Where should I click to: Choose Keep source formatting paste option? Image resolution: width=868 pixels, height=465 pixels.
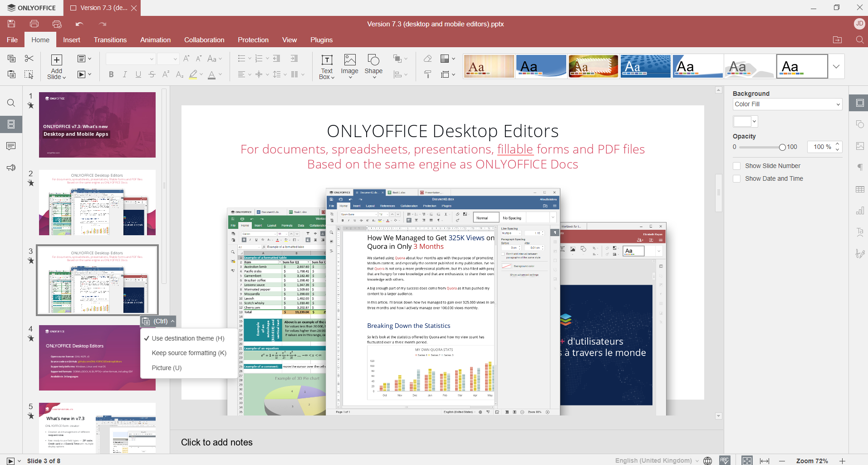tap(188, 353)
